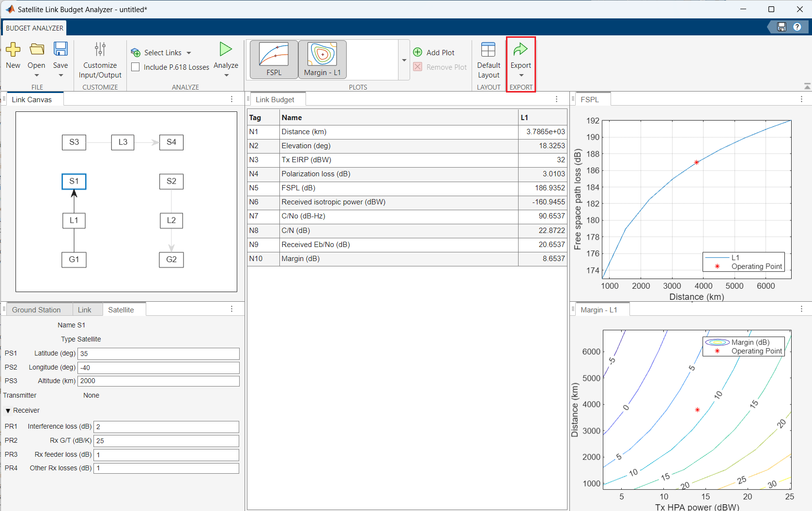This screenshot has width=812, height=511.
Task: Click the Export arrow icon
Action: tap(521, 49)
